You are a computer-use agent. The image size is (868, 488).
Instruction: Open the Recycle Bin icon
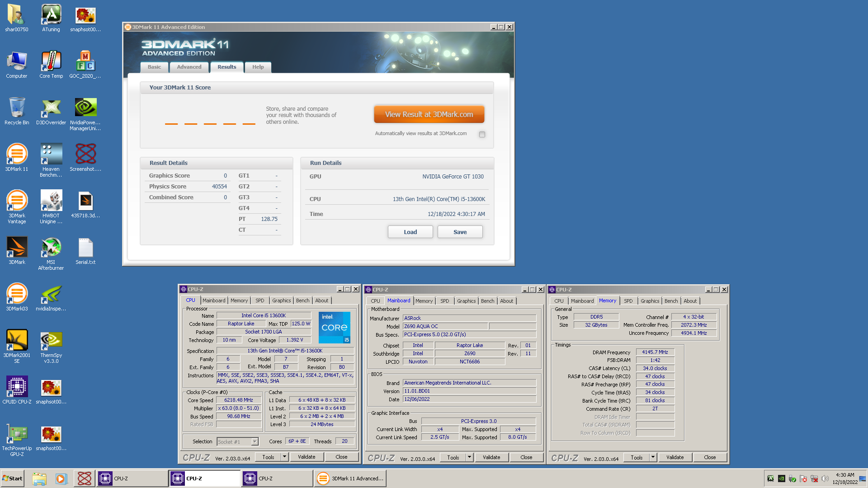pyautogui.click(x=17, y=111)
